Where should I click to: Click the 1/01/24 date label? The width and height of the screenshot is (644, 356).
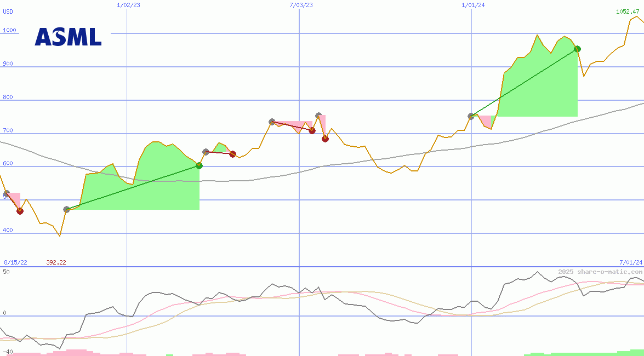tap(473, 5)
